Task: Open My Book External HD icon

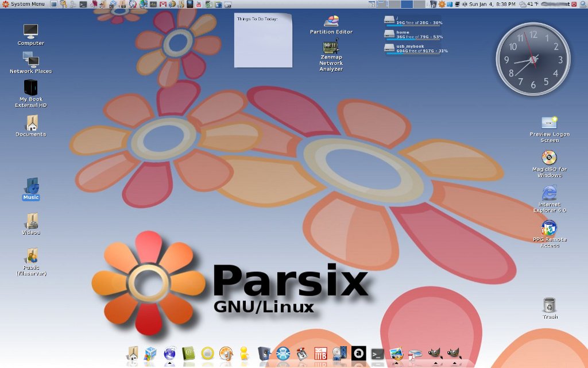Action: coord(31,94)
